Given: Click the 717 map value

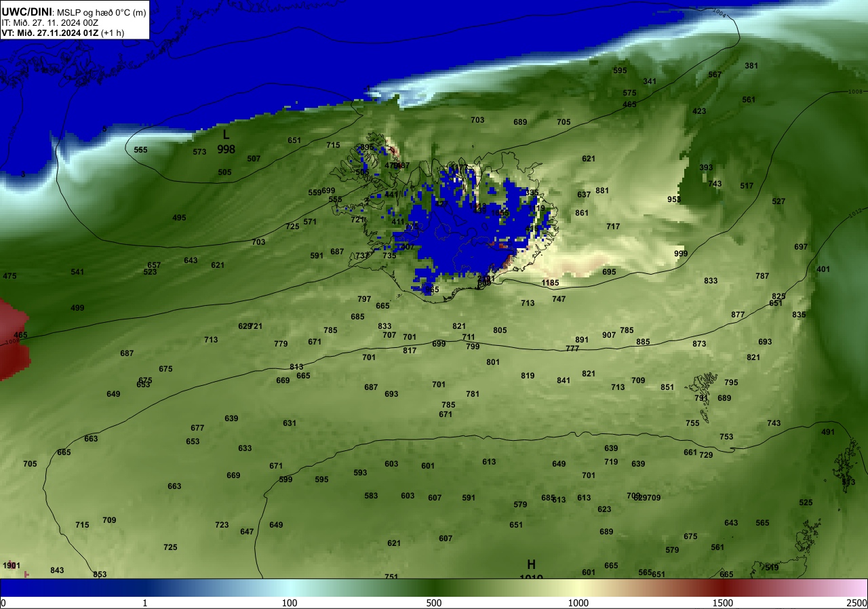Looking at the screenshot, I should coord(613,227).
